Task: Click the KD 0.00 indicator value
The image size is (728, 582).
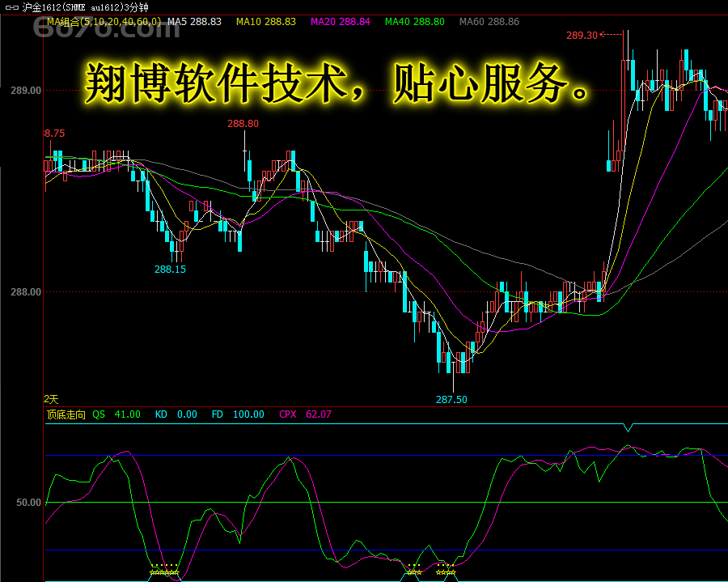Action: point(176,414)
